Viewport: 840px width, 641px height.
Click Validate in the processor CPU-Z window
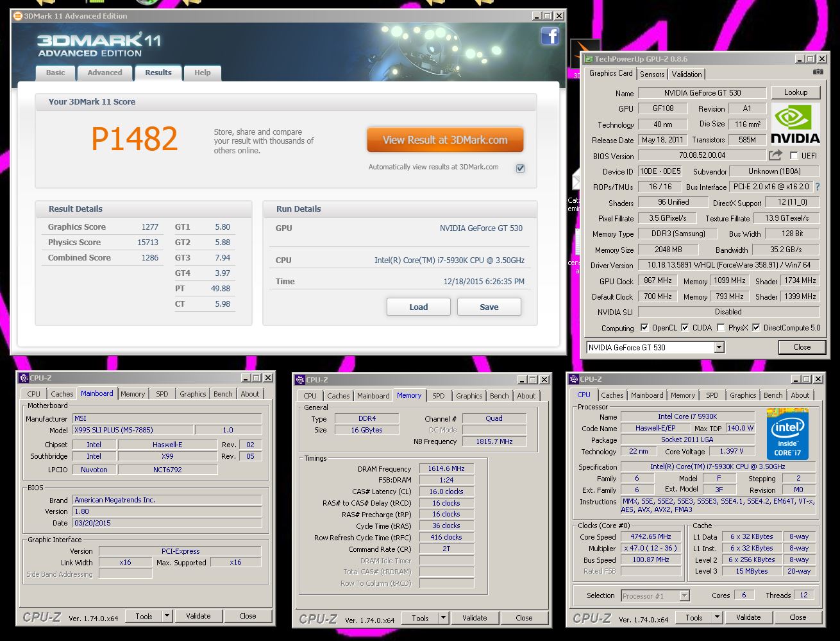[748, 617]
